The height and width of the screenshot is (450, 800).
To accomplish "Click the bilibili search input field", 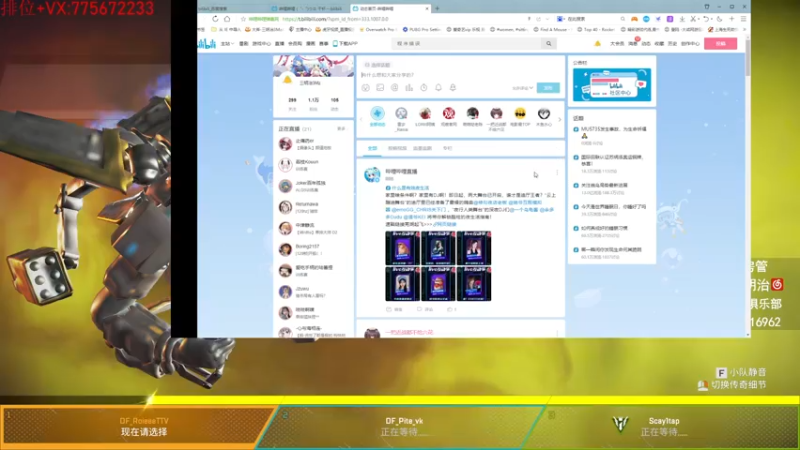I will [x=467, y=44].
